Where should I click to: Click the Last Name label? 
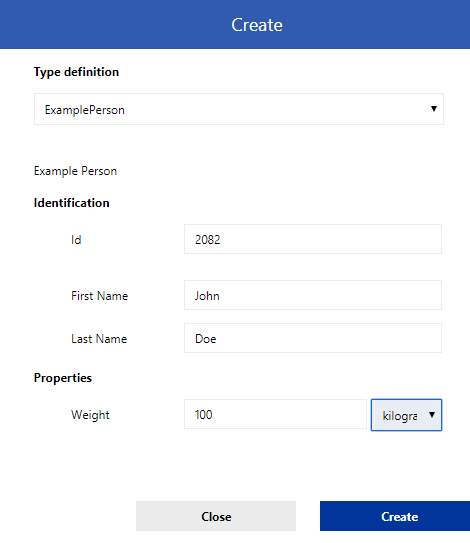(x=99, y=339)
